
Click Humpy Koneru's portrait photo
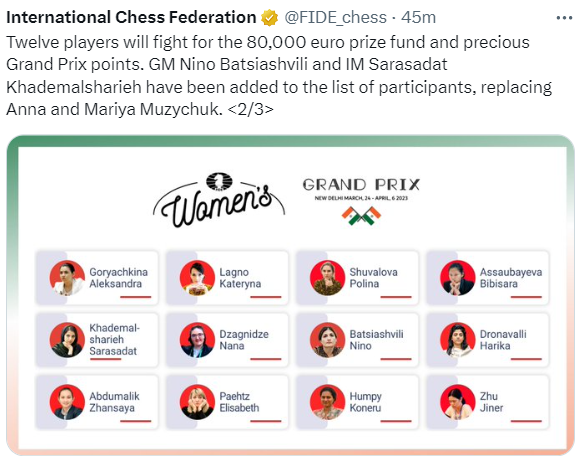coord(327,402)
